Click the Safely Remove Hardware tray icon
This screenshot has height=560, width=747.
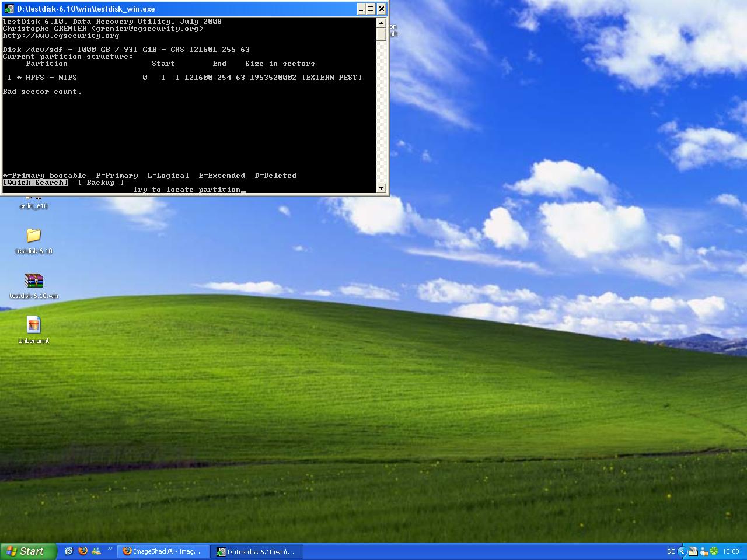tap(693, 551)
